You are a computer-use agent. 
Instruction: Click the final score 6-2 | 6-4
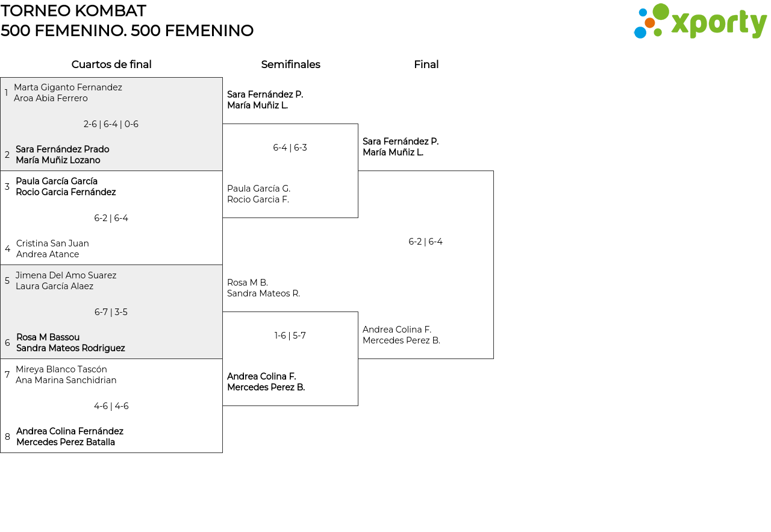click(x=425, y=242)
